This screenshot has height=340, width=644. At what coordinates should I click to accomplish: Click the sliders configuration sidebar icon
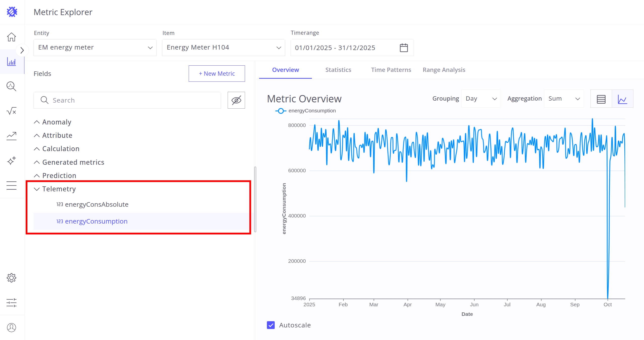pyautogui.click(x=12, y=303)
